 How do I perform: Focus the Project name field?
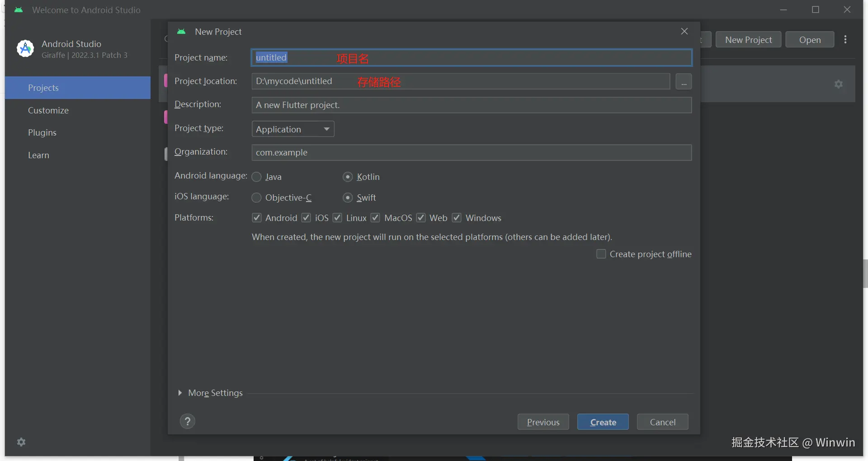472,58
